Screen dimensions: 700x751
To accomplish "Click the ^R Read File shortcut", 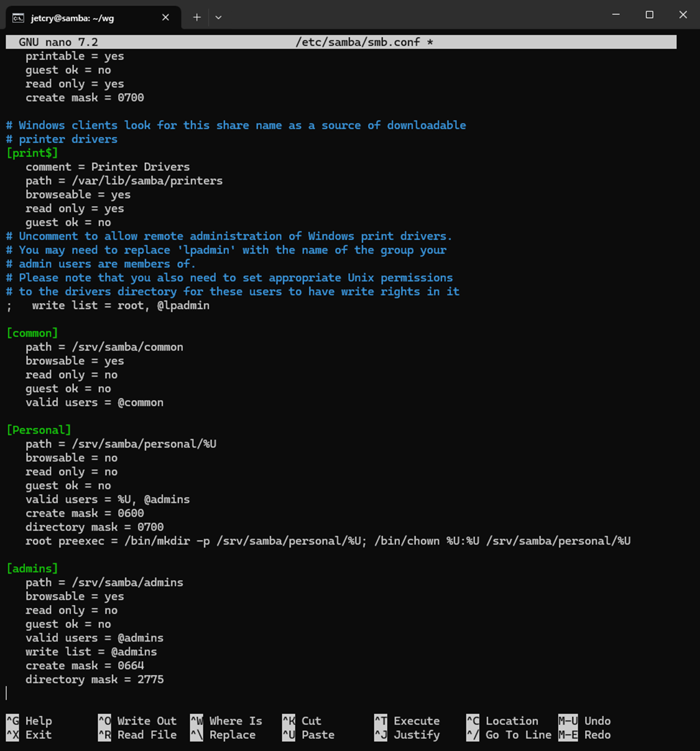I will [137, 735].
